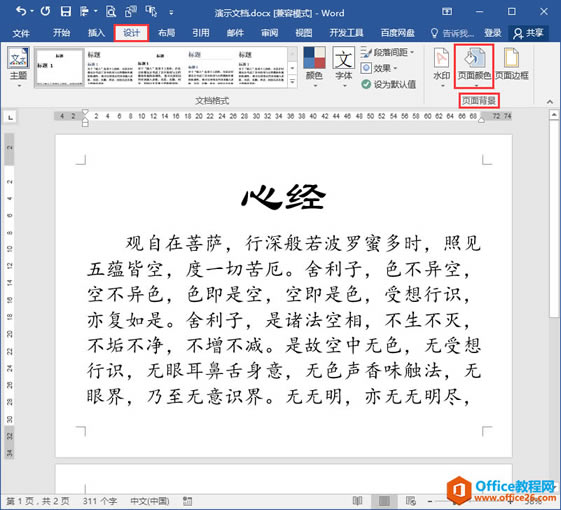The height and width of the screenshot is (510, 561).
Task: Open the 文件 (File) tab
Action: 21,33
